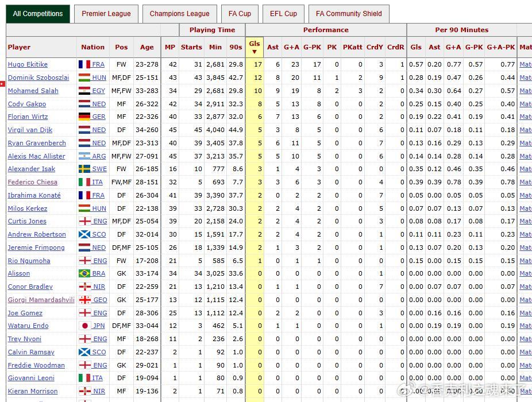Image resolution: width=532 pixels, height=402 pixels.
Task: Open Curtis Jones's player link
Action: point(27,221)
